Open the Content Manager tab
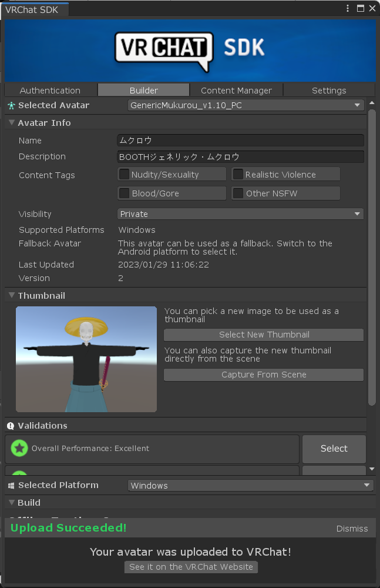Viewport: 380px width, 588px height. point(237,91)
